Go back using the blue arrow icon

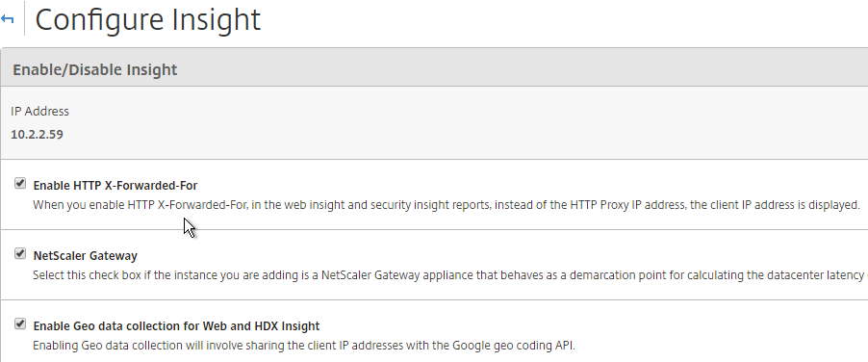click(7, 19)
